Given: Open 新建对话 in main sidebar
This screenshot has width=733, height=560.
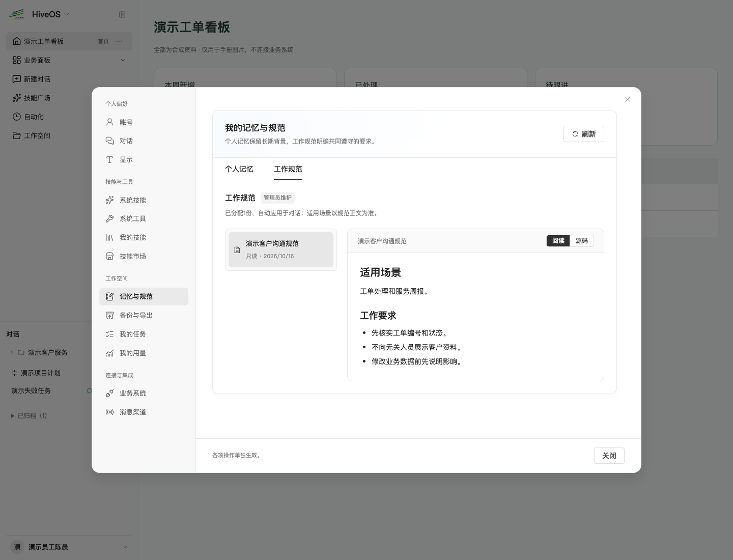Looking at the screenshot, I should (x=69, y=79).
